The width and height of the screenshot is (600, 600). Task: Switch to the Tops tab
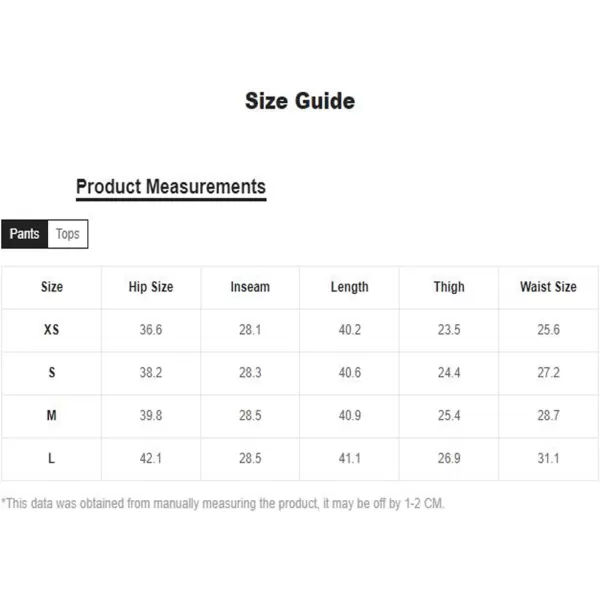click(68, 234)
